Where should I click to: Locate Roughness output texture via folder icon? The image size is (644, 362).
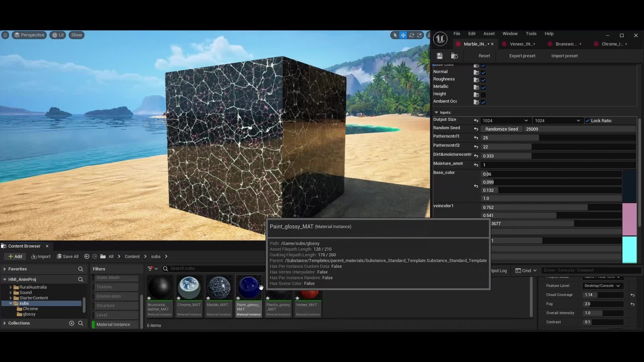pyautogui.click(x=476, y=80)
